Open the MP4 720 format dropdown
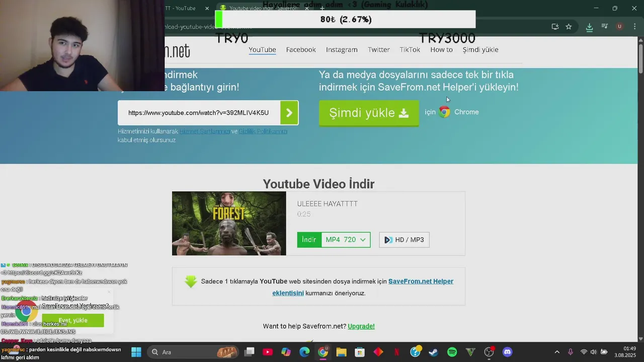The image size is (644, 362). [346, 240]
